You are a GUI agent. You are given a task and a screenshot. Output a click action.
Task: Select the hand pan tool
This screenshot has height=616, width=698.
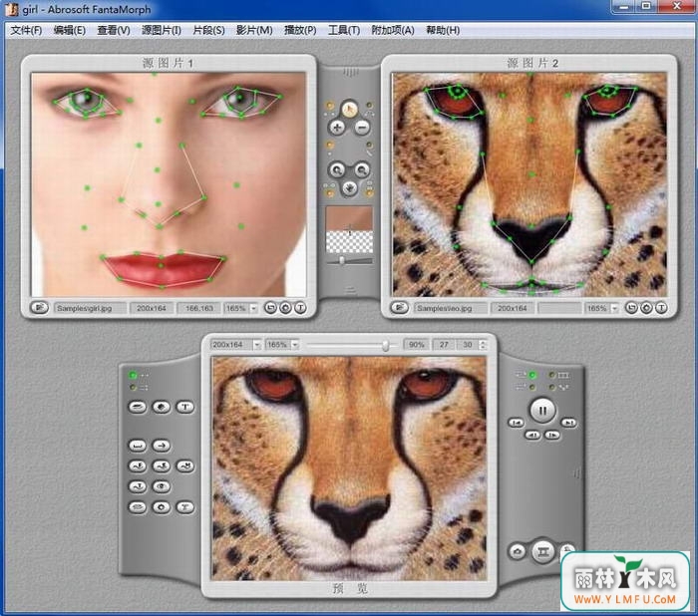coord(349,187)
